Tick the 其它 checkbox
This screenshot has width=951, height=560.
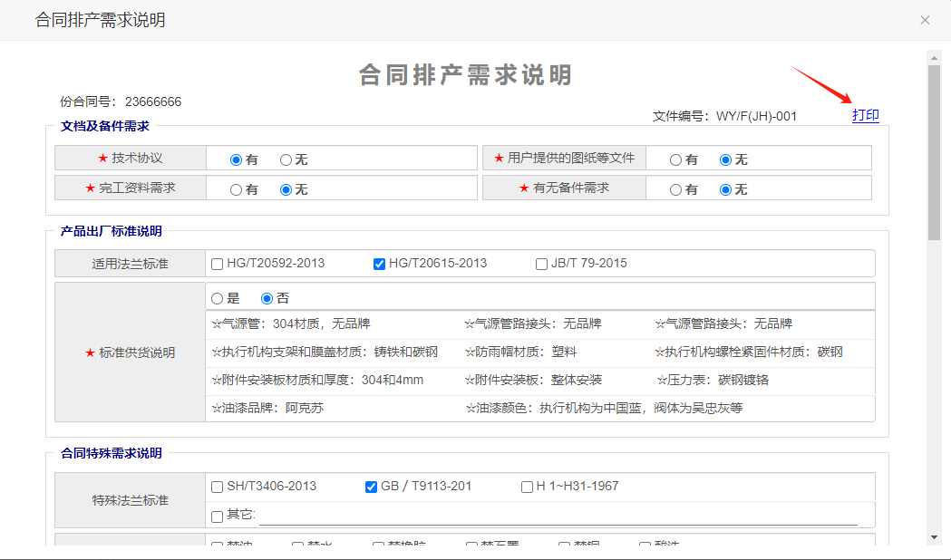217,517
